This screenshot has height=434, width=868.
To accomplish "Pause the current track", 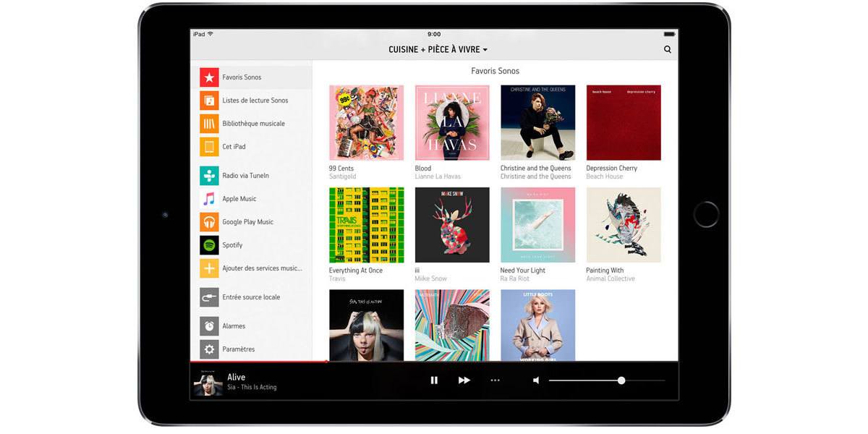I will pos(434,380).
